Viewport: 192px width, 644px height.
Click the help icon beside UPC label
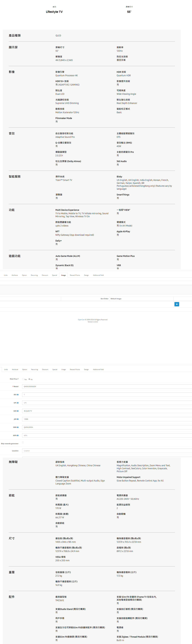click(18, 403)
